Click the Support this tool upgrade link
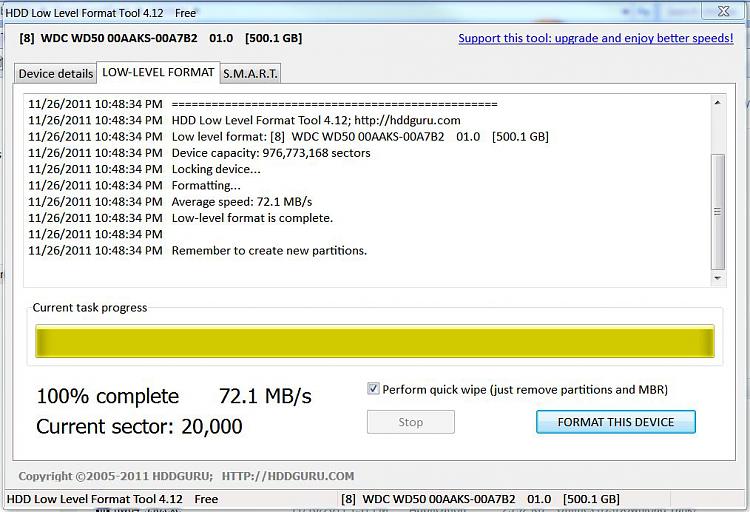Screen dimensions: 750x512 click(596, 38)
